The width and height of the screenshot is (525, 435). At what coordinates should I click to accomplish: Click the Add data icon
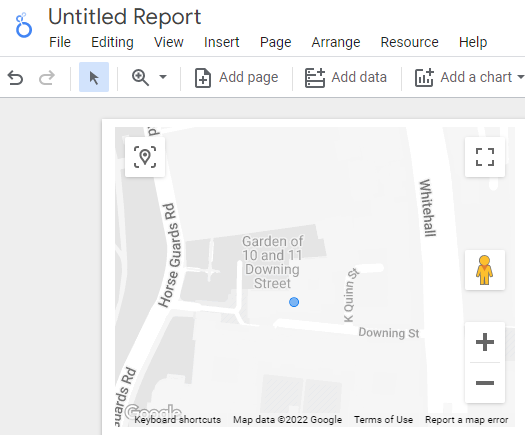314,78
